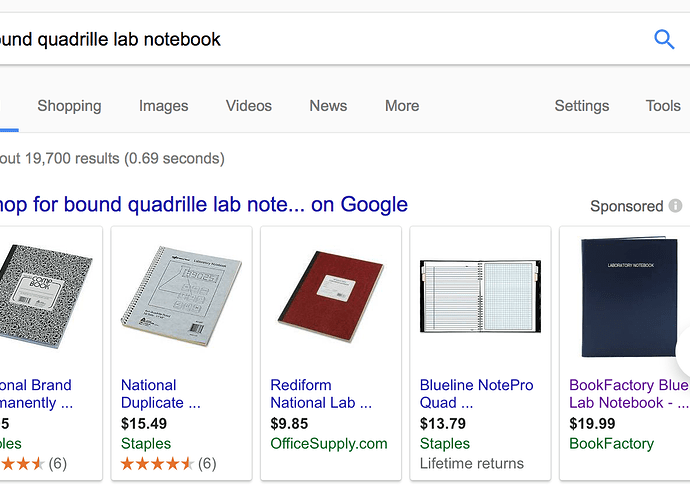Switch to the News tab
This screenshot has width=690, height=500.
point(328,106)
